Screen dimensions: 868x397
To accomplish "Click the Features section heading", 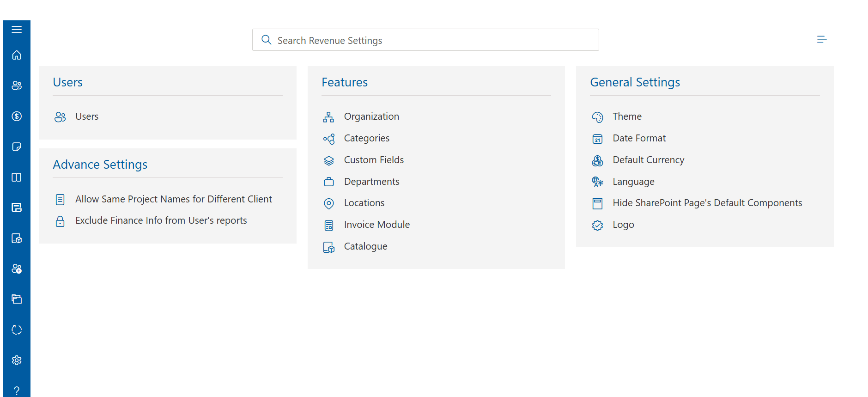I will point(345,82).
